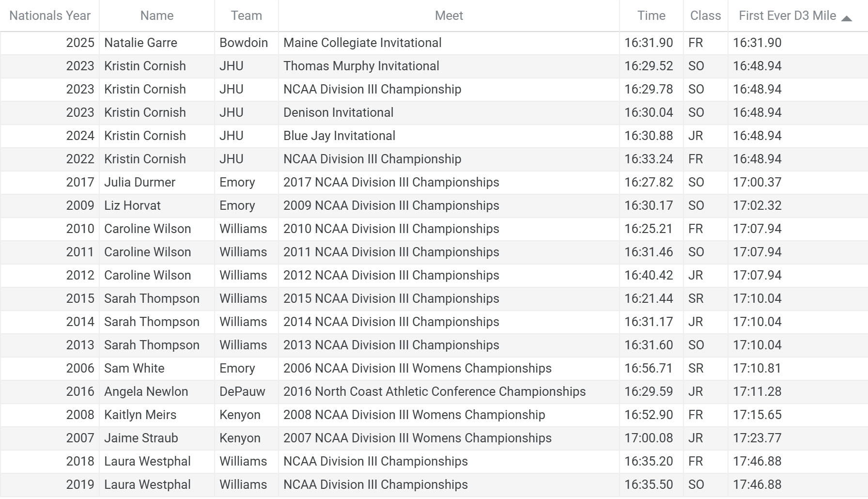Sort table by Name column header

tap(156, 16)
